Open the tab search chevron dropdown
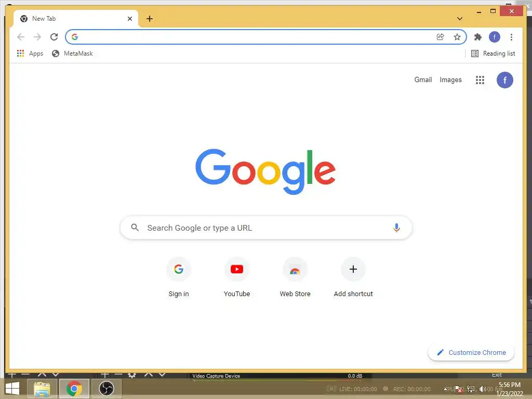 pos(459,19)
